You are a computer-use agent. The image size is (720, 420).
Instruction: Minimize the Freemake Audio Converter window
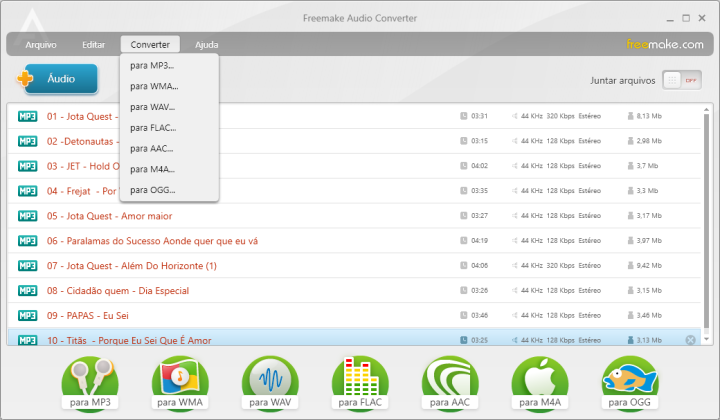coord(670,19)
